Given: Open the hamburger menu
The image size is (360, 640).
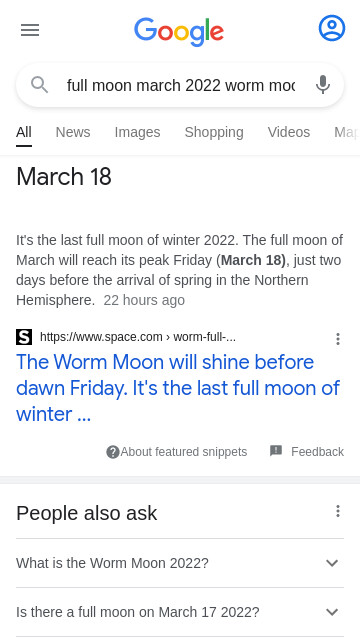Looking at the screenshot, I should coord(30,30).
